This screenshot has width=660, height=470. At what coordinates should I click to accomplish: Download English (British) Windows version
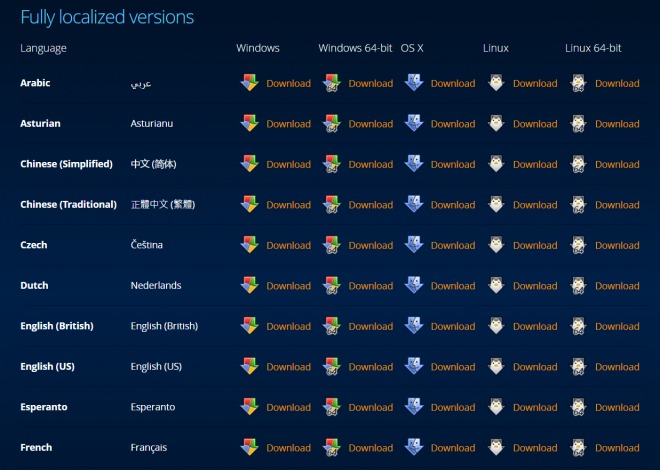tap(288, 326)
